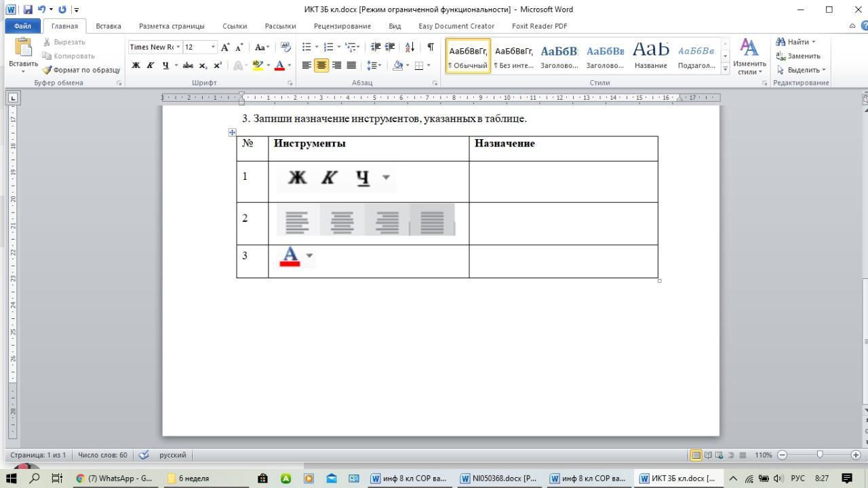Click the Save icon in Quick Access toolbar
Image resolution: width=868 pixels, height=488 pixels.
[28, 10]
